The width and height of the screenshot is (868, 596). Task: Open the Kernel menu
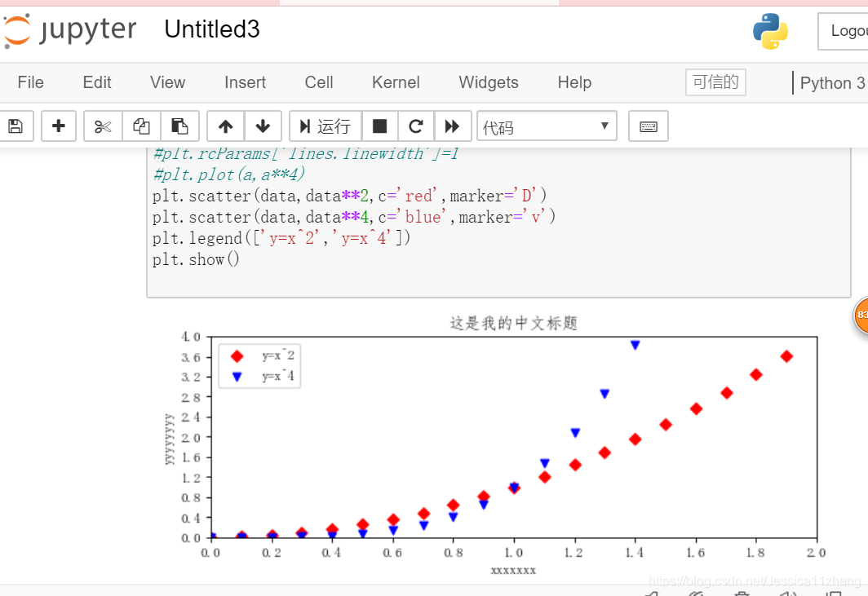tap(396, 82)
